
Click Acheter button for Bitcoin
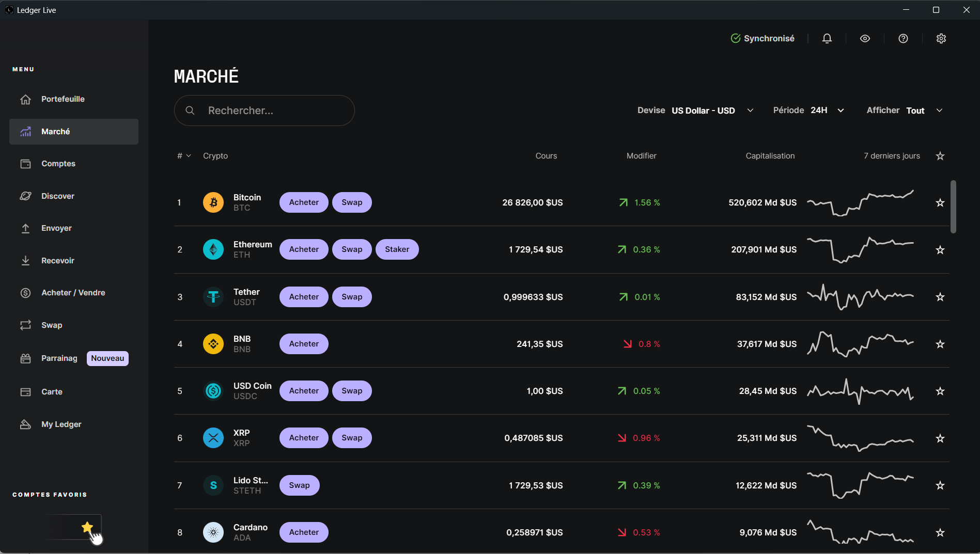point(304,202)
